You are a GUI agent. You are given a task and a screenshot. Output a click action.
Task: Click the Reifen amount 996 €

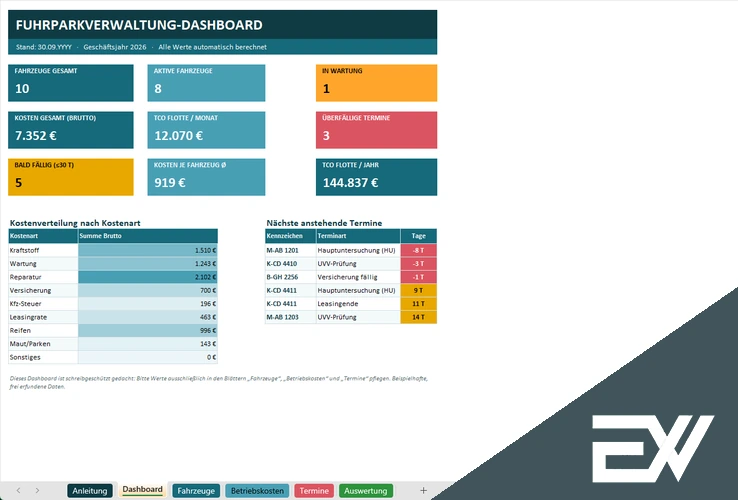208,331
